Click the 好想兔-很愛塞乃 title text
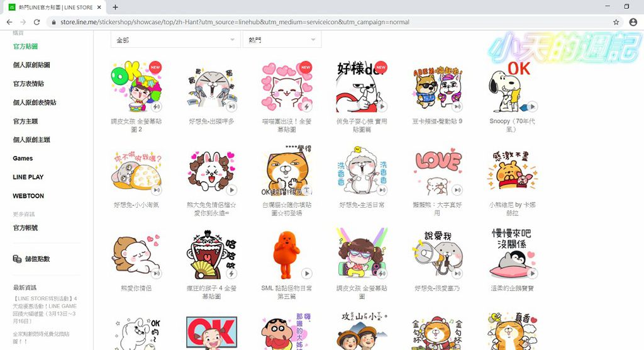Screen dimensions: 644x350 point(438,288)
